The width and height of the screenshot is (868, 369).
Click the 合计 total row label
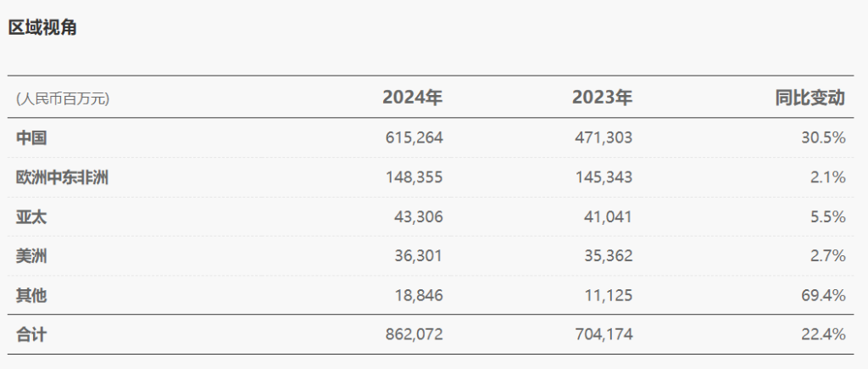31,335
